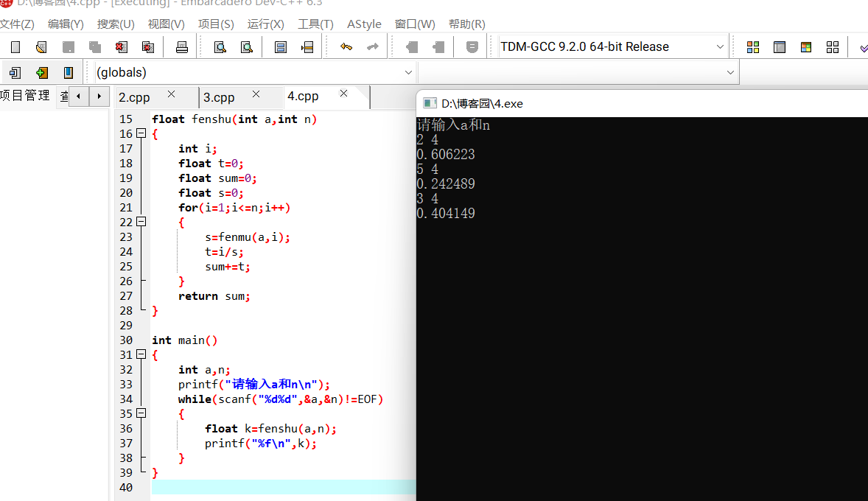Click the Print toolbar icon
The width and height of the screenshot is (868, 501).
click(181, 47)
